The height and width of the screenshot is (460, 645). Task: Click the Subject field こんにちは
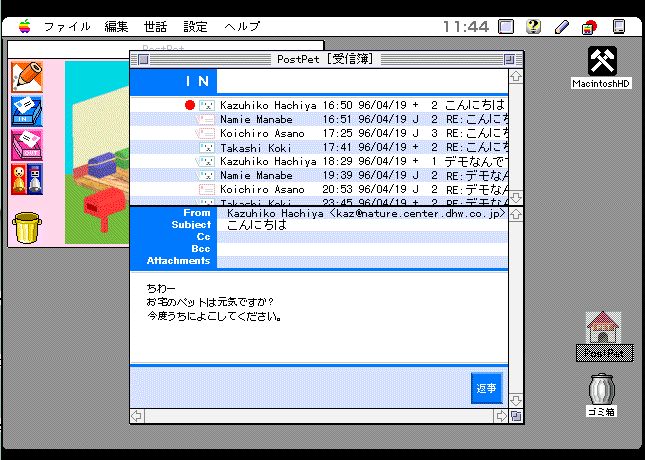pyautogui.click(x=257, y=225)
